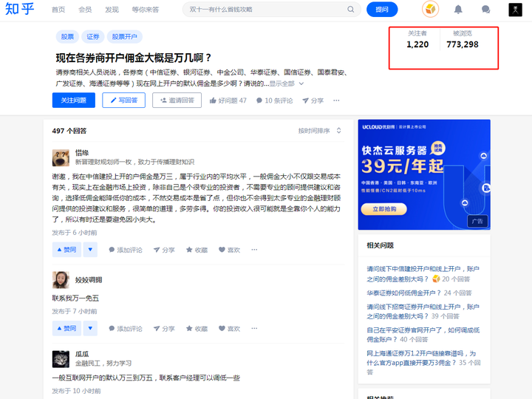The image size is (532, 399).
Task: Bookmark 姣姣调拥's answer with 收藏
Action: (197, 329)
